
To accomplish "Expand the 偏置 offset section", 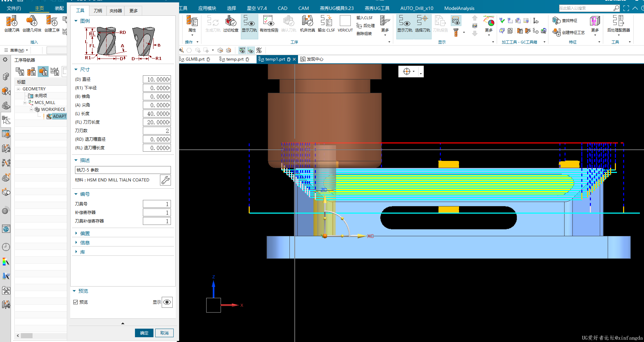I will (x=76, y=233).
